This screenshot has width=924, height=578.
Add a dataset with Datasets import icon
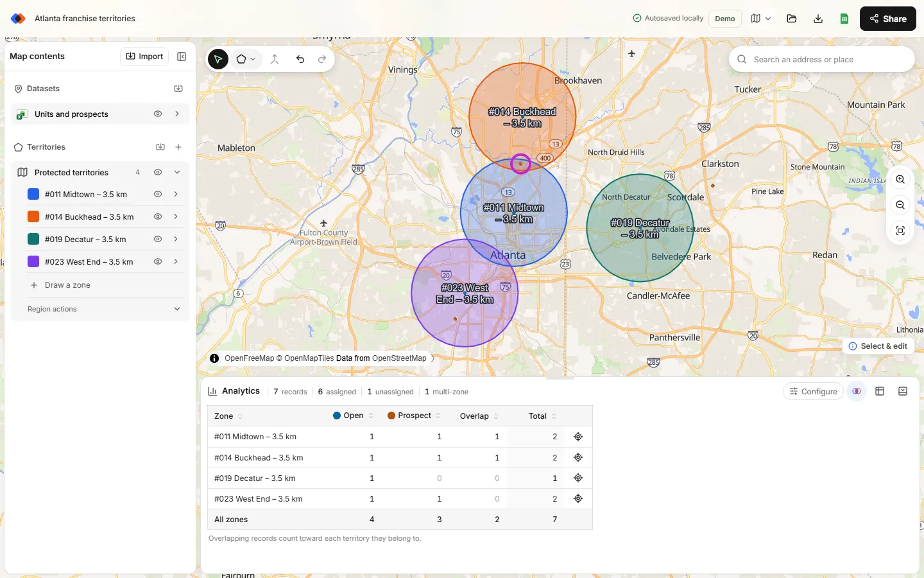[x=178, y=89]
